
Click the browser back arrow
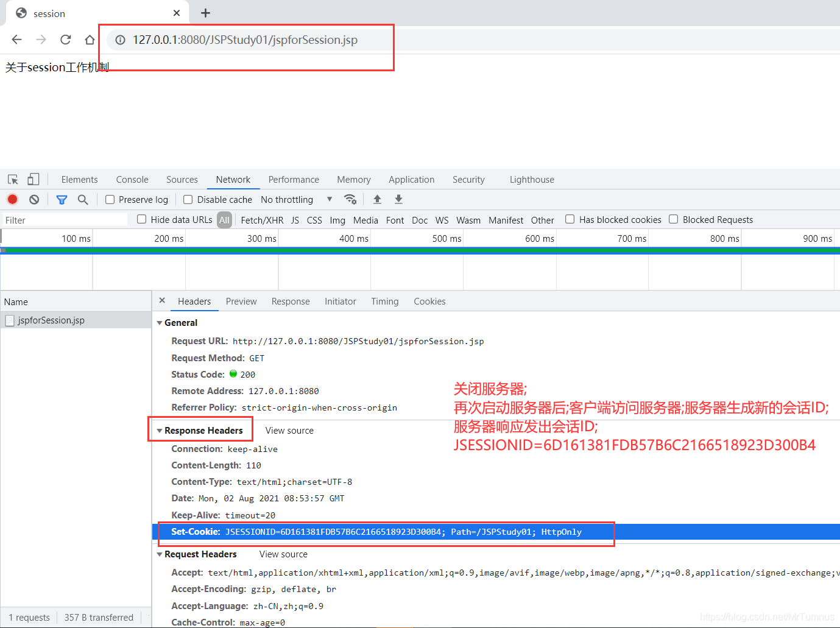(16, 40)
